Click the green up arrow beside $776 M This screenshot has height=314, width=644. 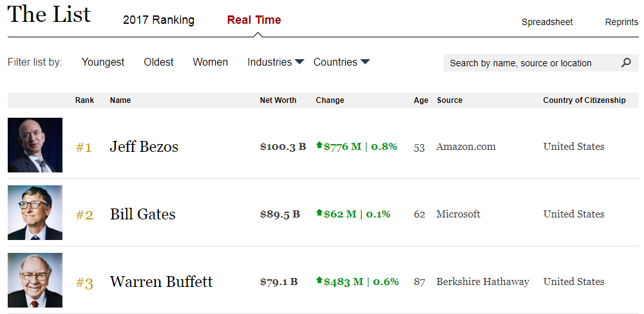pyautogui.click(x=319, y=146)
